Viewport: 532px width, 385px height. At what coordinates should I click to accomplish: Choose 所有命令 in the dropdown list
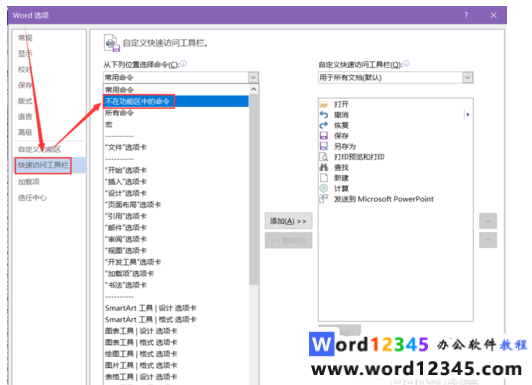tap(176, 113)
